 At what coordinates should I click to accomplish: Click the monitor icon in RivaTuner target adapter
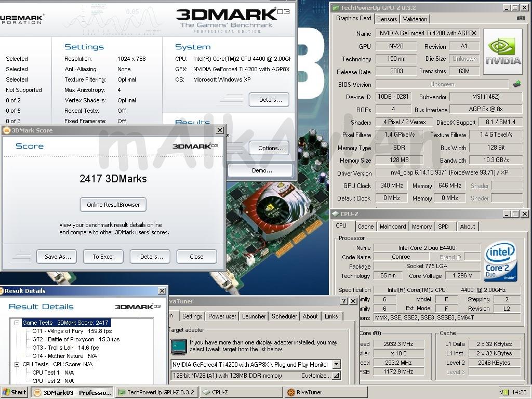[x=179, y=346]
